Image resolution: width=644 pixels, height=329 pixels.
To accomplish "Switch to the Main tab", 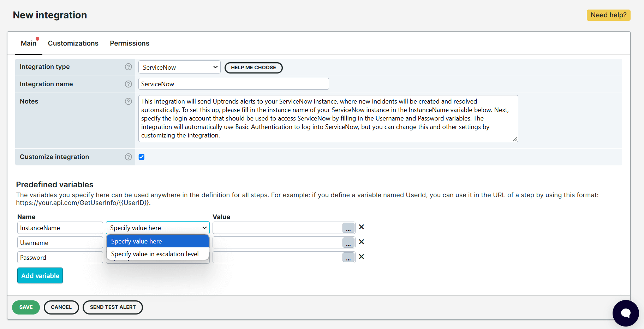I will tap(29, 43).
